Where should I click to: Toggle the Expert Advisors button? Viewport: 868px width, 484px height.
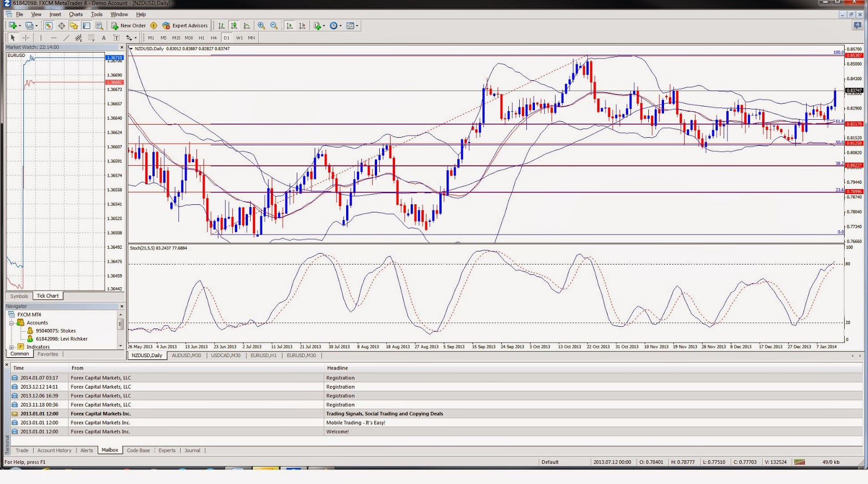pyautogui.click(x=185, y=25)
